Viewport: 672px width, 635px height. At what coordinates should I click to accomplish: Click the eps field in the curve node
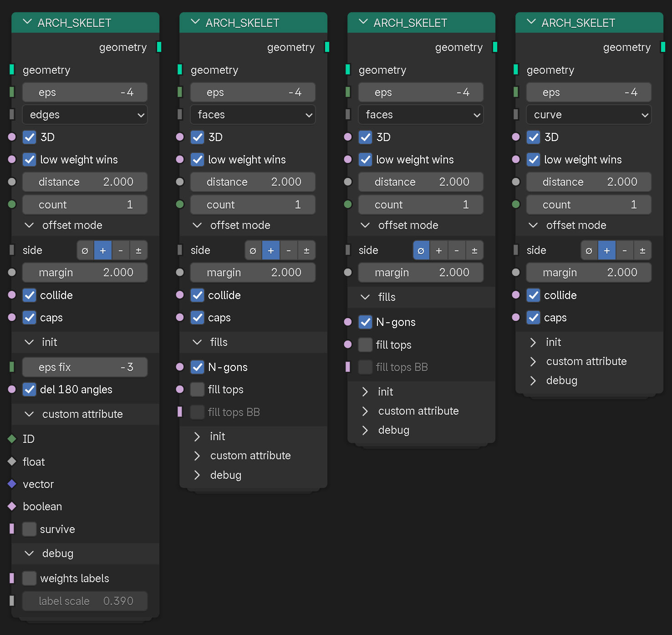pos(589,92)
